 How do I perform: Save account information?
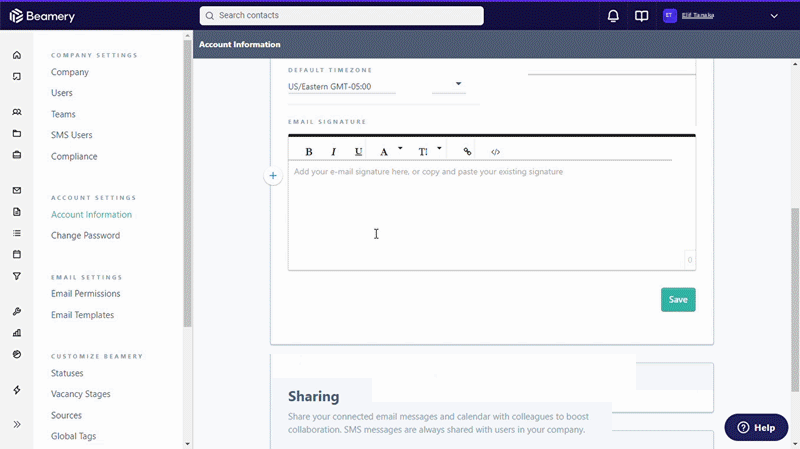(678, 300)
